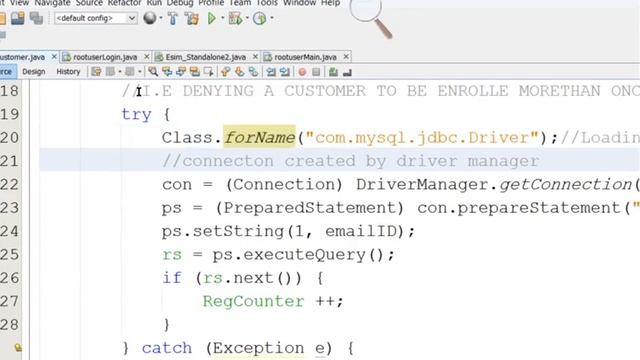Open the Source menu
The height and width of the screenshot is (360, 640).
point(89,3)
